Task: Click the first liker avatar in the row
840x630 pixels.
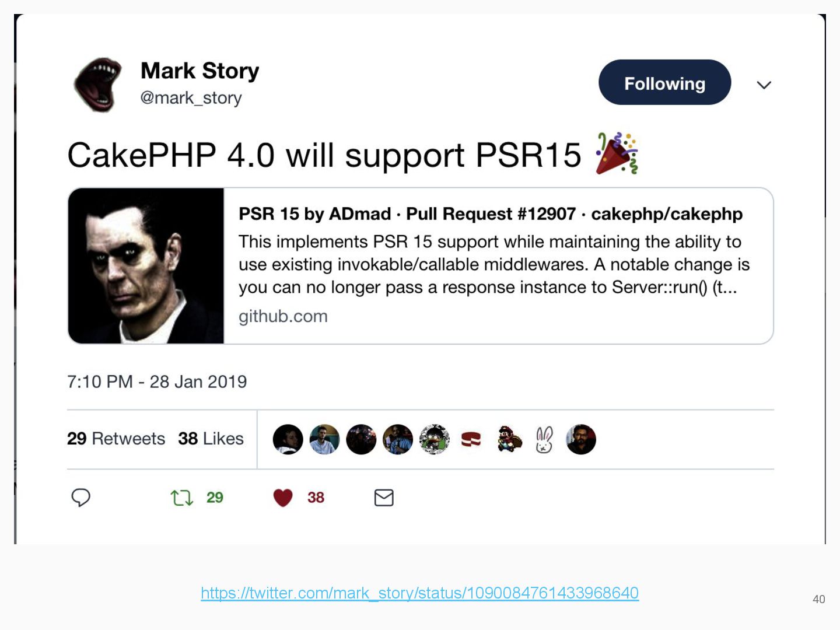Action: [x=288, y=439]
